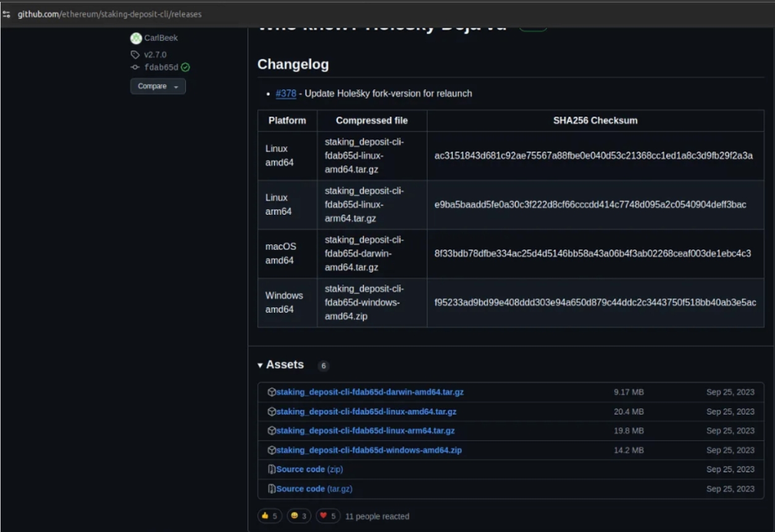
Task: Open the Compare dropdown
Action: click(157, 86)
